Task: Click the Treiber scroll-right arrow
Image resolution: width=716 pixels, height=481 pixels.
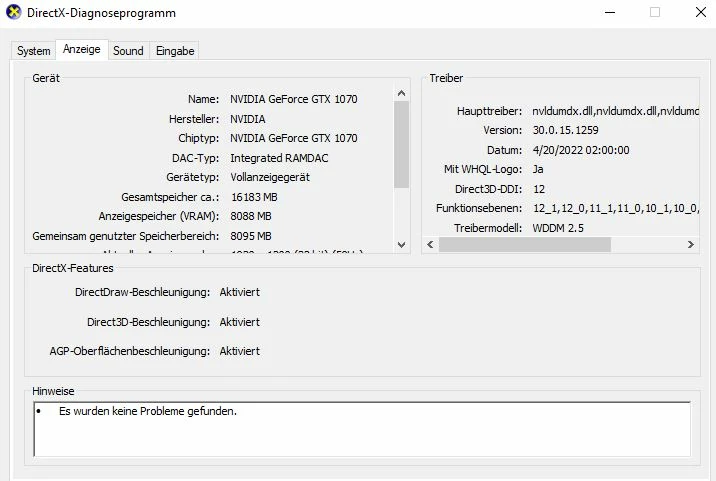Action: coord(690,244)
